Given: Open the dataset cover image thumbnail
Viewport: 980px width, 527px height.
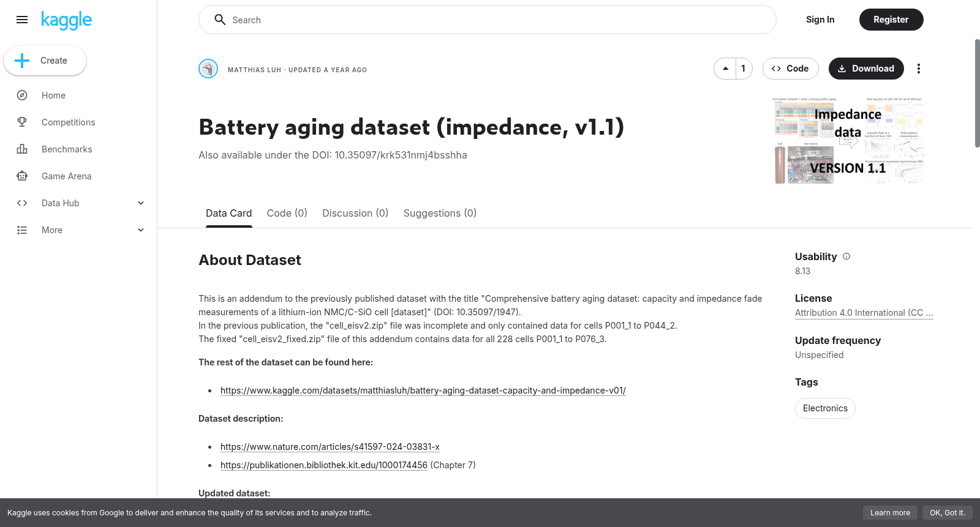Looking at the screenshot, I should click(848, 140).
